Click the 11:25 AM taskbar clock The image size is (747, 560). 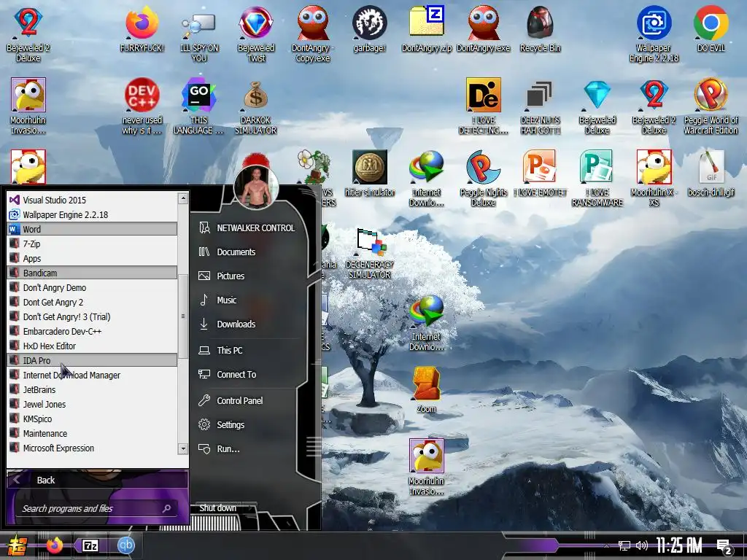(679, 545)
